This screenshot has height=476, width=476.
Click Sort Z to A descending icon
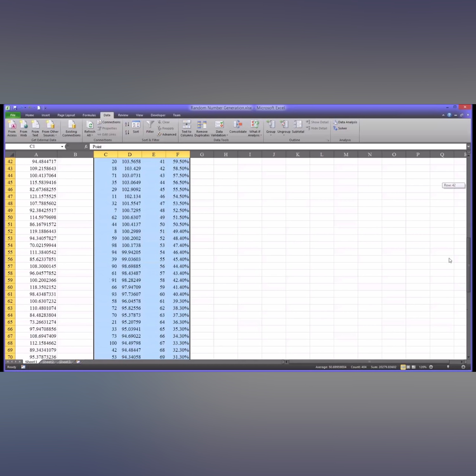[x=127, y=132]
